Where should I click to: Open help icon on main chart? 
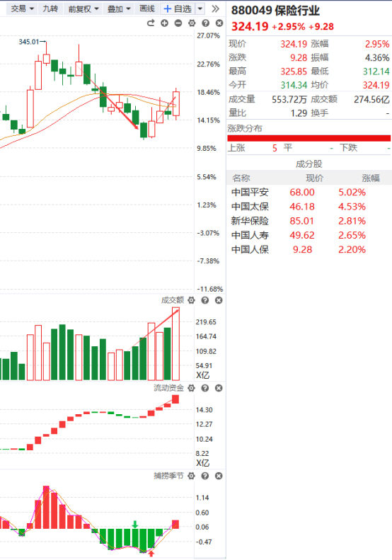pyautogui.click(x=205, y=23)
